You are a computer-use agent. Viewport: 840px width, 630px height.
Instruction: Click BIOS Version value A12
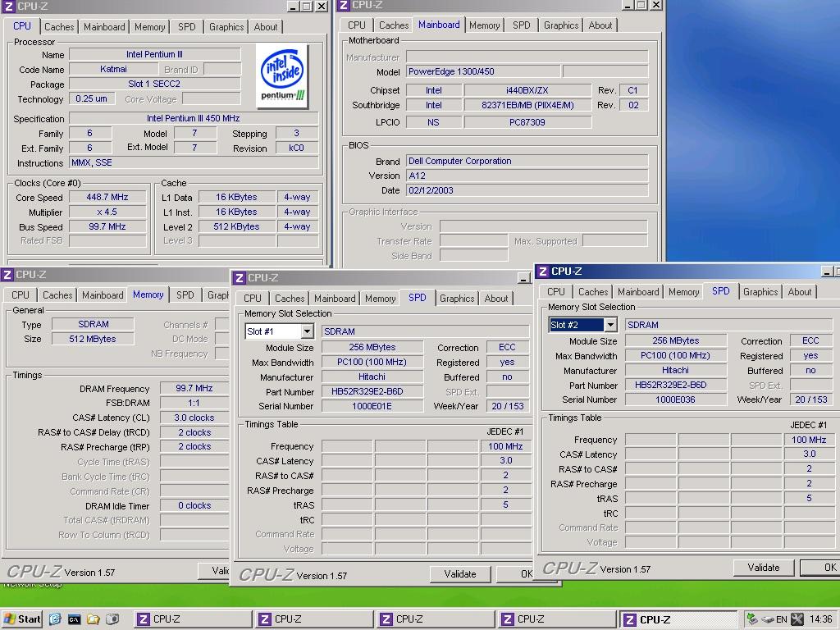(x=527, y=176)
